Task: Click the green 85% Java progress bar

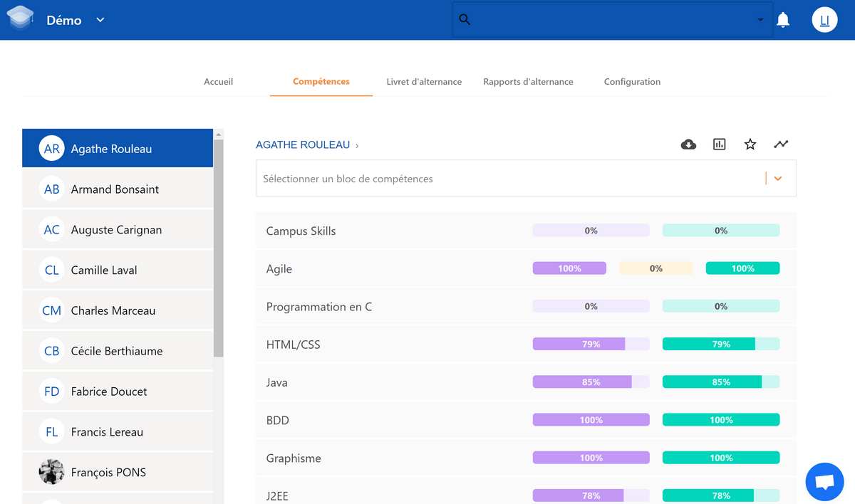Action: 721,382
